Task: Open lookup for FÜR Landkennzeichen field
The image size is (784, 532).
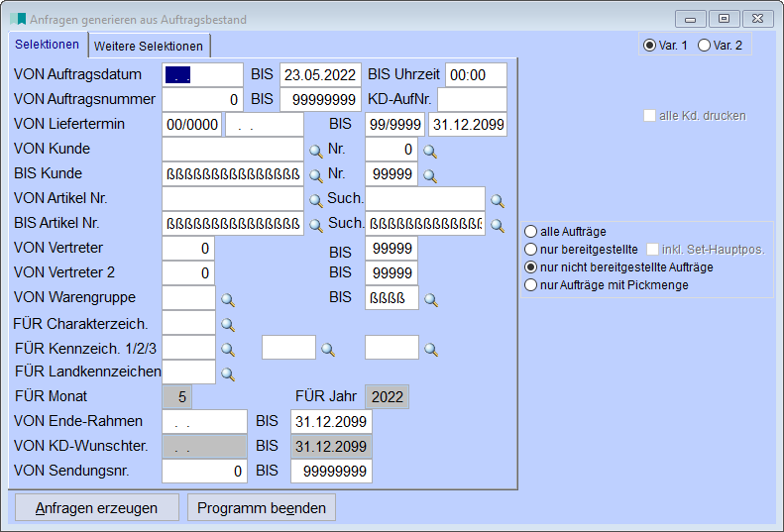Action: pyautogui.click(x=227, y=373)
